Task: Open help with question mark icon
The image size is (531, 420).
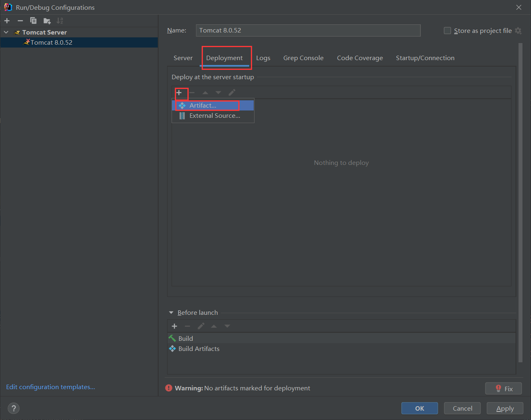Action: pyautogui.click(x=13, y=408)
